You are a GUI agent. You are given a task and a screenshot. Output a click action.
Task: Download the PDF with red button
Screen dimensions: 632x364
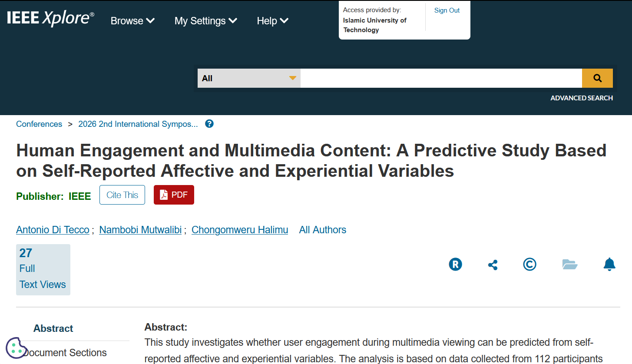(x=174, y=195)
